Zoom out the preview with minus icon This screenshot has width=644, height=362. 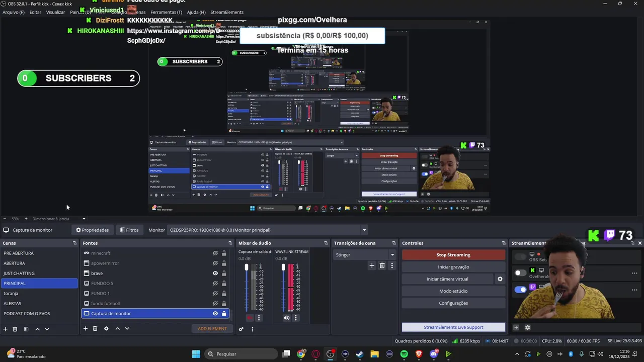click(5, 219)
